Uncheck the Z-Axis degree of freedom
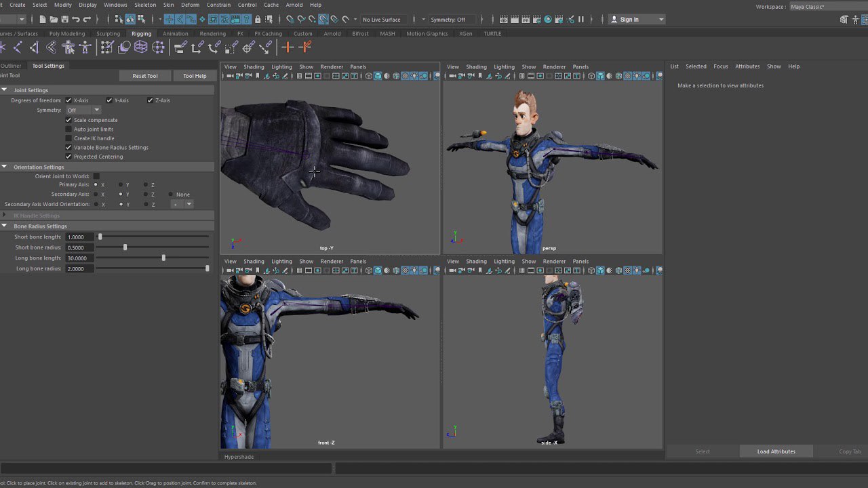The height and width of the screenshot is (488, 868). 150,100
